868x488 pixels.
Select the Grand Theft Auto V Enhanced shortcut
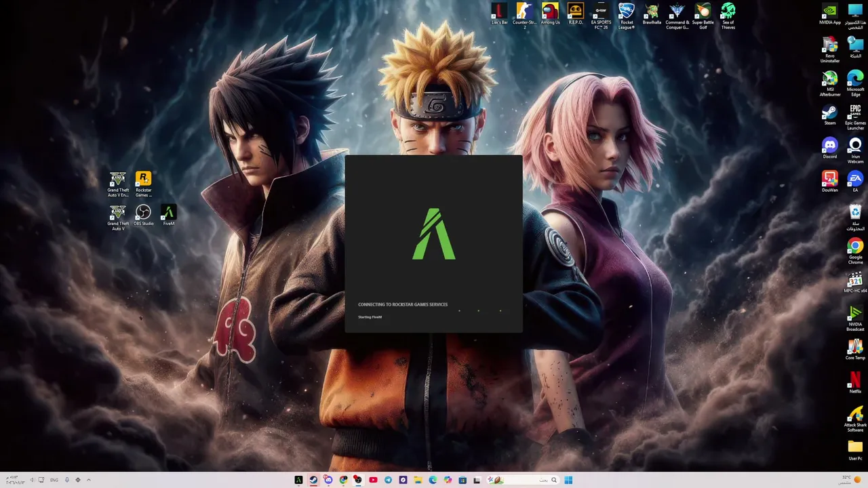coord(118,184)
